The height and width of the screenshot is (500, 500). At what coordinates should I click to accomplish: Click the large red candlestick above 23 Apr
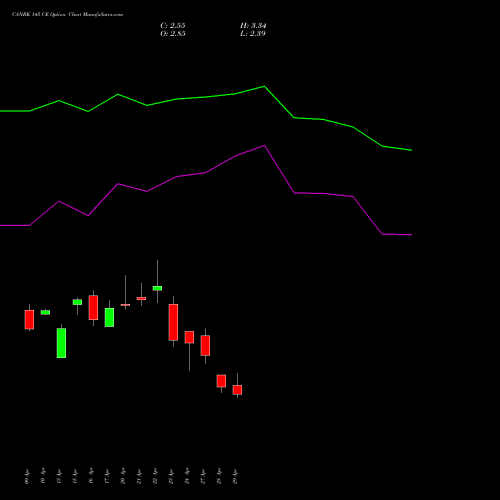pyautogui.click(x=173, y=322)
